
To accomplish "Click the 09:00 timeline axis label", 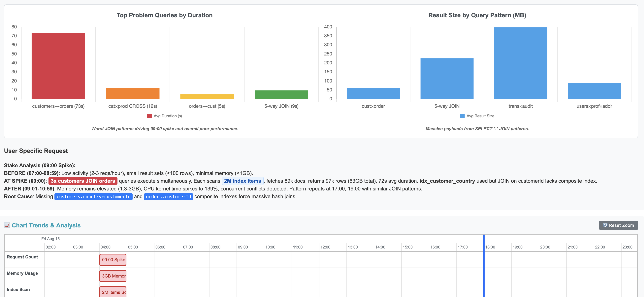I will [x=243, y=247].
